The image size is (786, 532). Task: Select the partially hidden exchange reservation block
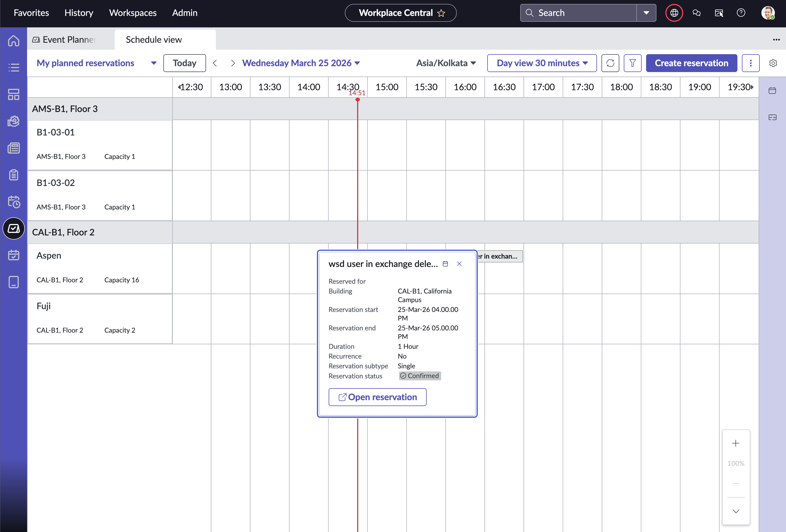point(500,256)
